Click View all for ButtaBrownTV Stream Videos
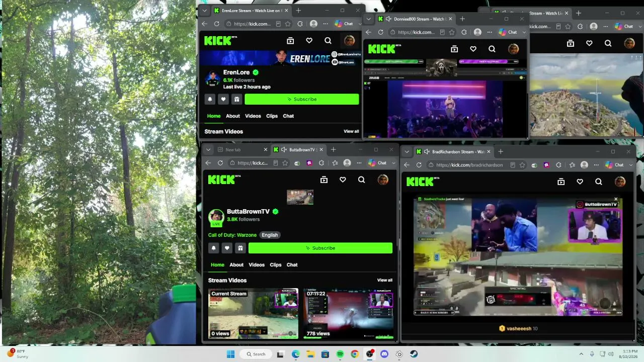 385,280
